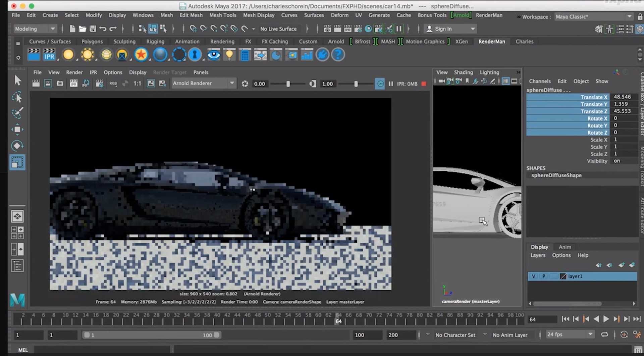Viewport: 644px width, 356px height.
Task: Click the RenderMan render clapperboard shelf icon
Action: (x=34, y=55)
